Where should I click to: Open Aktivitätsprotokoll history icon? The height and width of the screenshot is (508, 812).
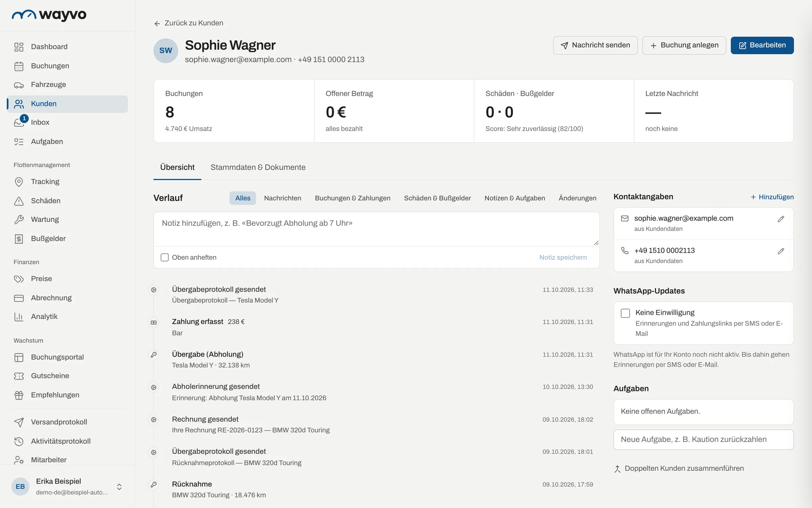19,441
